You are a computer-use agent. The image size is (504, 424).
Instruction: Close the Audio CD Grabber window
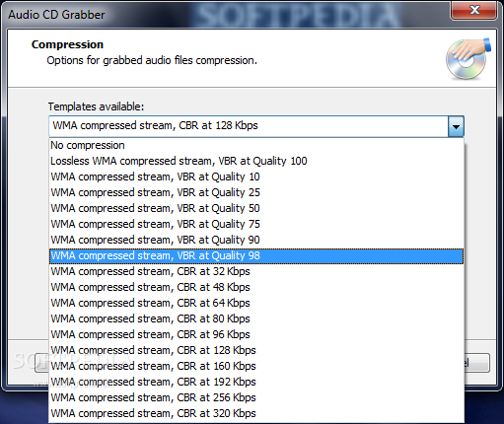click(x=473, y=10)
